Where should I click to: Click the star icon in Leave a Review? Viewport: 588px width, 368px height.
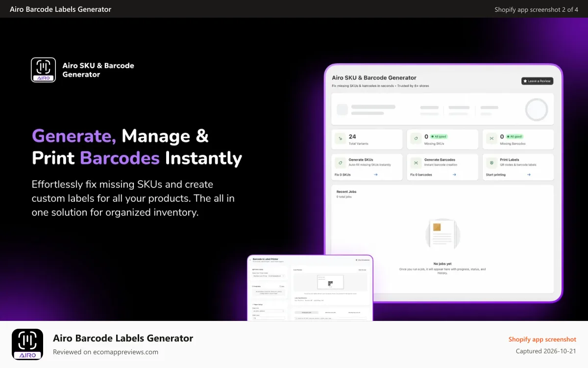[525, 81]
